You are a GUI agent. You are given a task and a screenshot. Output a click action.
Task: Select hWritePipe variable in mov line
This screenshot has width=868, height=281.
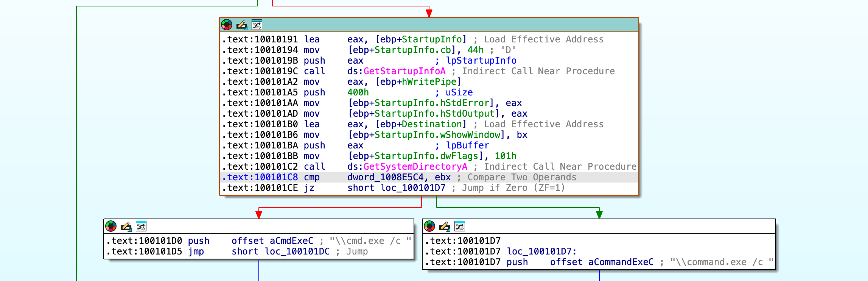[x=429, y=82]
